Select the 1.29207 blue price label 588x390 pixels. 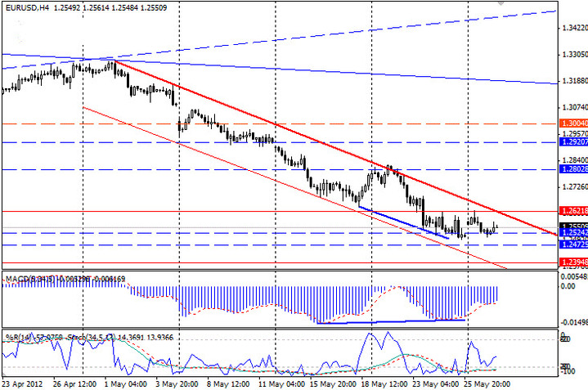(572, 142)
